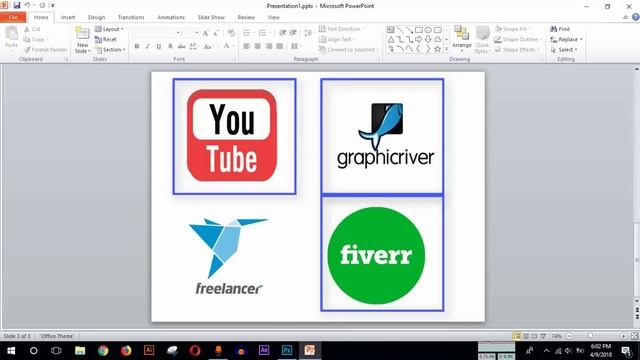Center the text

pos(257,46)
